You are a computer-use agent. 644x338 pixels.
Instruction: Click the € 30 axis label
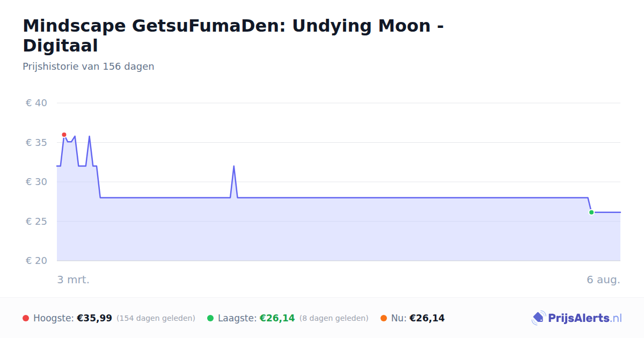[x=36, y=182]
